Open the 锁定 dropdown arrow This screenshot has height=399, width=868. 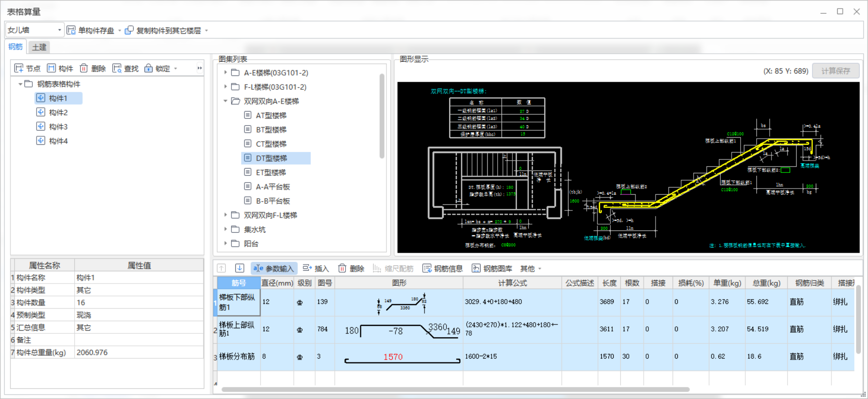(x=176, y=68)
